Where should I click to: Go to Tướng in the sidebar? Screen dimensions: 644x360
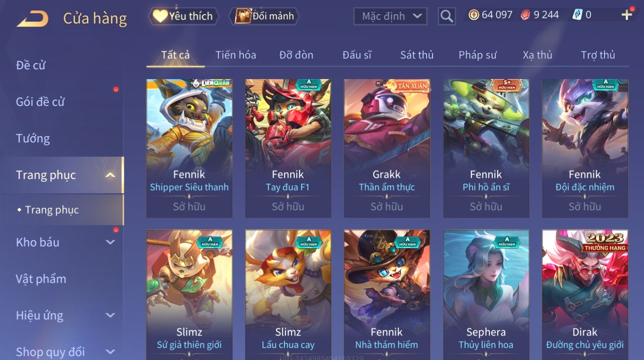(x=33, y=139)
